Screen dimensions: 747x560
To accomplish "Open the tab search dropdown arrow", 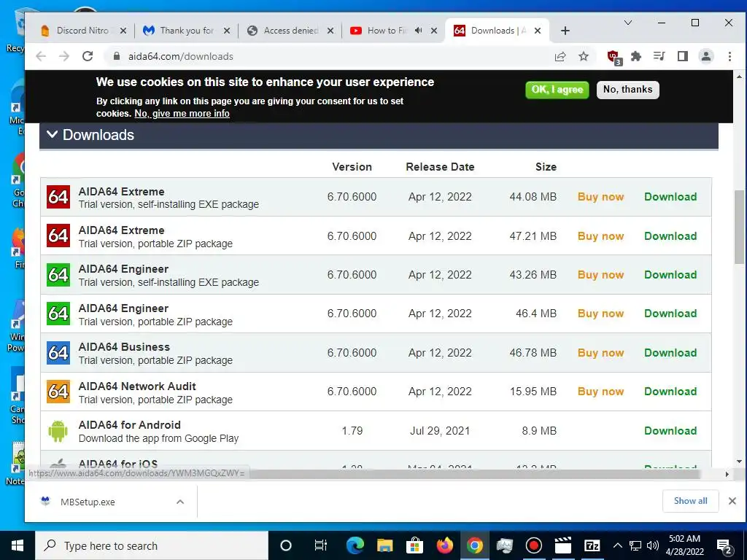I will [x=628, y=23].
